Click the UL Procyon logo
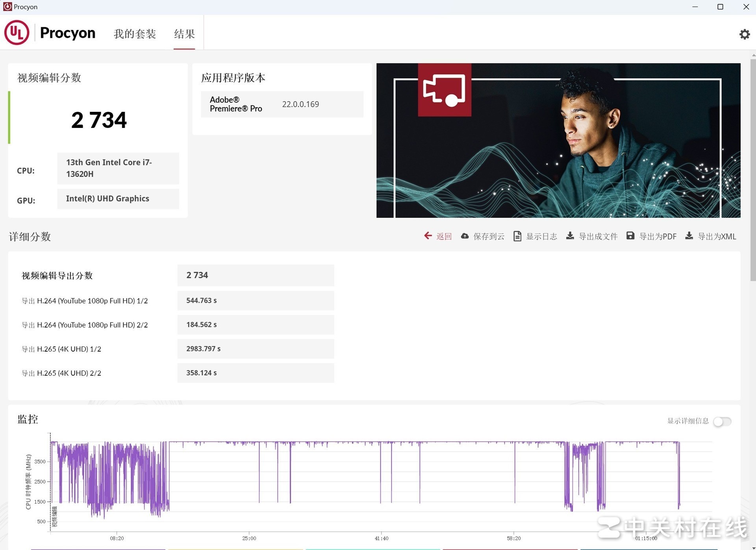The height and width of the screenshot is (550, 756). 17,33
